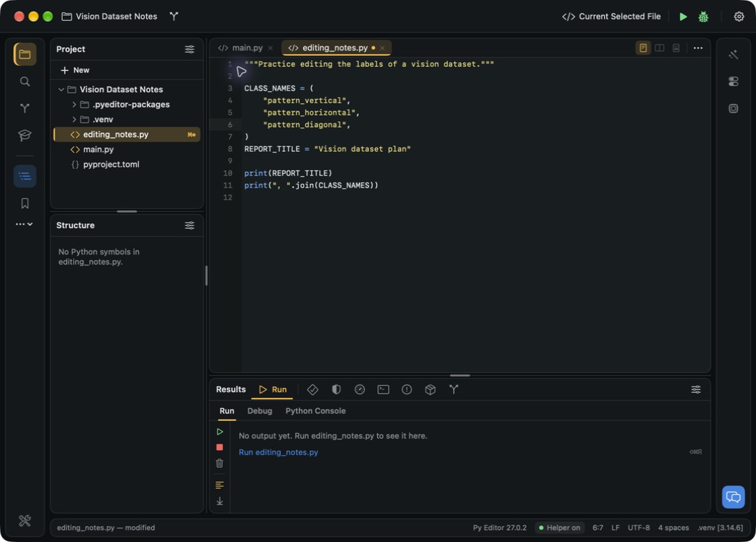The width and height of the screenshot is (756, 542).
Task: Toggle the Structure tool window sidebar button
Action: tap(24, 176)
